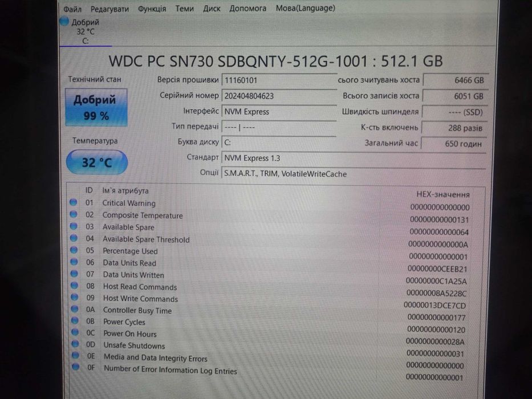532x399 pixels.
Task: Click the status icon of Unsafe Shutdowns row
Action: click(x=75, y=344)
